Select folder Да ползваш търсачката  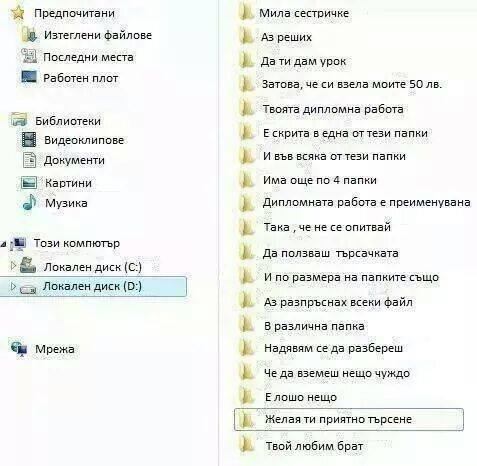(x=330, y=253)
